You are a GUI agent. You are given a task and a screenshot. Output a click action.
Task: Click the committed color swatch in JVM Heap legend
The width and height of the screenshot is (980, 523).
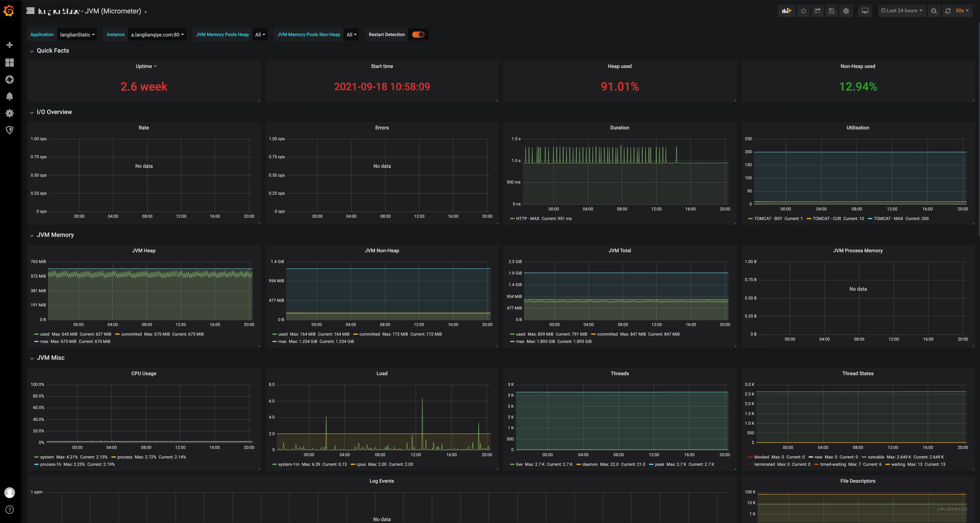(x=117, y=334)
